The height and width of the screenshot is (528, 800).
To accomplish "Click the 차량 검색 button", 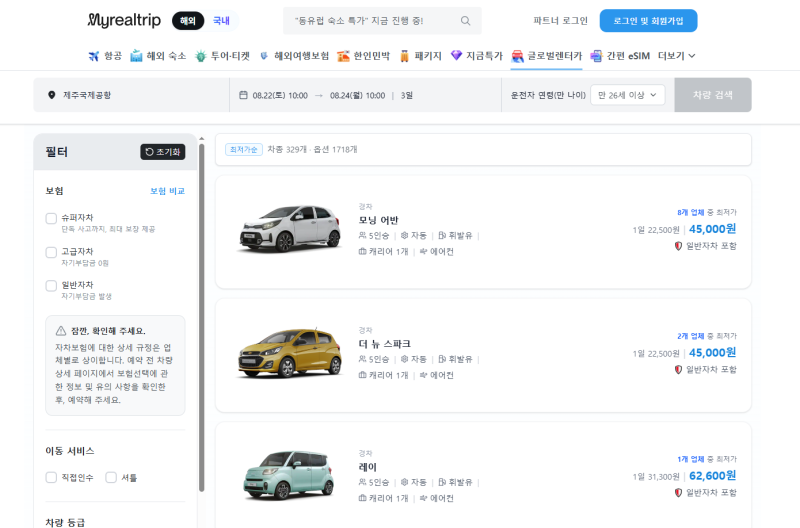I will point(713,95).
